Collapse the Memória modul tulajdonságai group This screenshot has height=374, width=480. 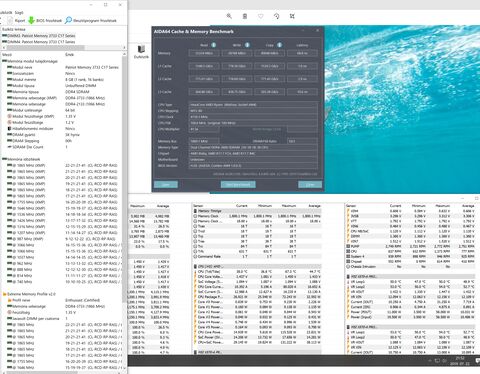(x=30, y=61)
